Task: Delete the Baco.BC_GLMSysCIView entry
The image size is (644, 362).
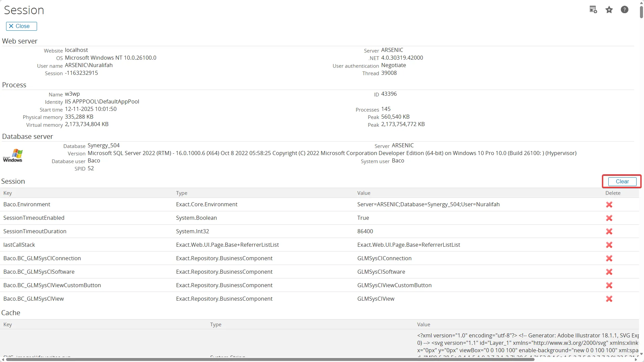Action: (609, 299)
